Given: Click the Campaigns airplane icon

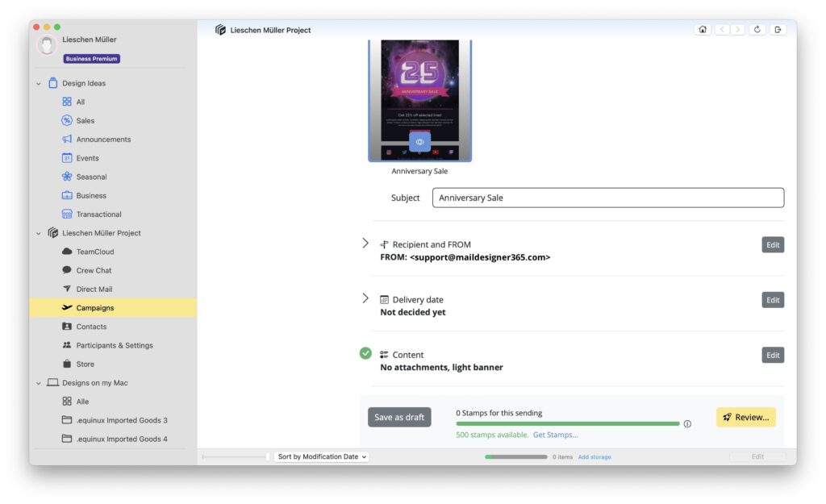Looking at the screenshot, I should 67,307.
